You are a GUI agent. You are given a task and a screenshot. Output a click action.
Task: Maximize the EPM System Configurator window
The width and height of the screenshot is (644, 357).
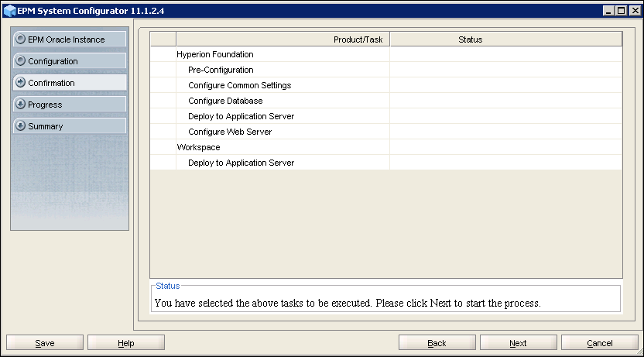(x=622, y=11)
